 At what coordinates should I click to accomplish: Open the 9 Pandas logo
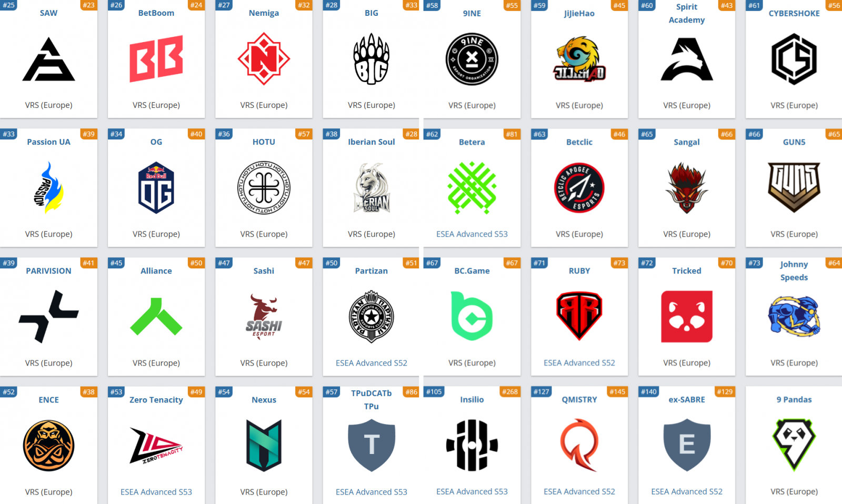point(794,445)
